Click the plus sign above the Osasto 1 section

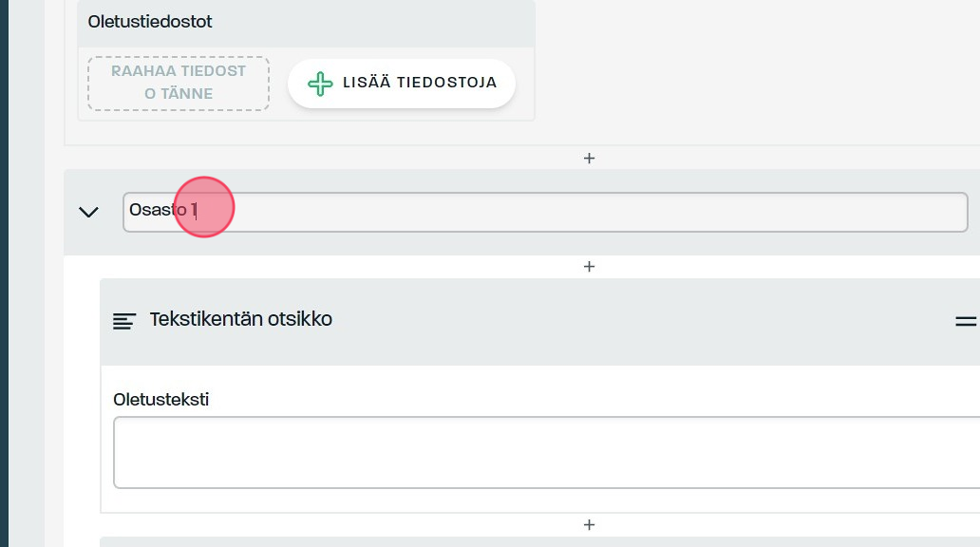(589, 158)
